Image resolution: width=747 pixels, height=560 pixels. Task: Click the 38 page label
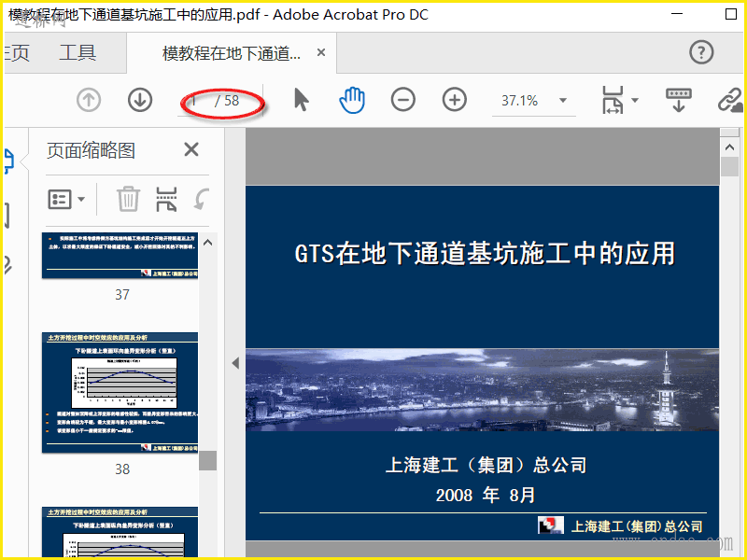coord(122,469)
